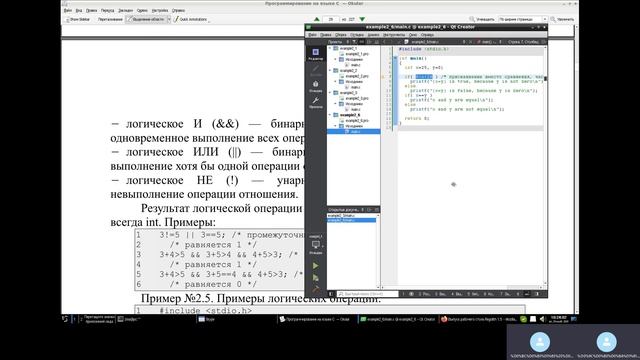640x360 pixels.
Task: Go to previous page with green up arrow in Okular
Action: tap(317, 19)
